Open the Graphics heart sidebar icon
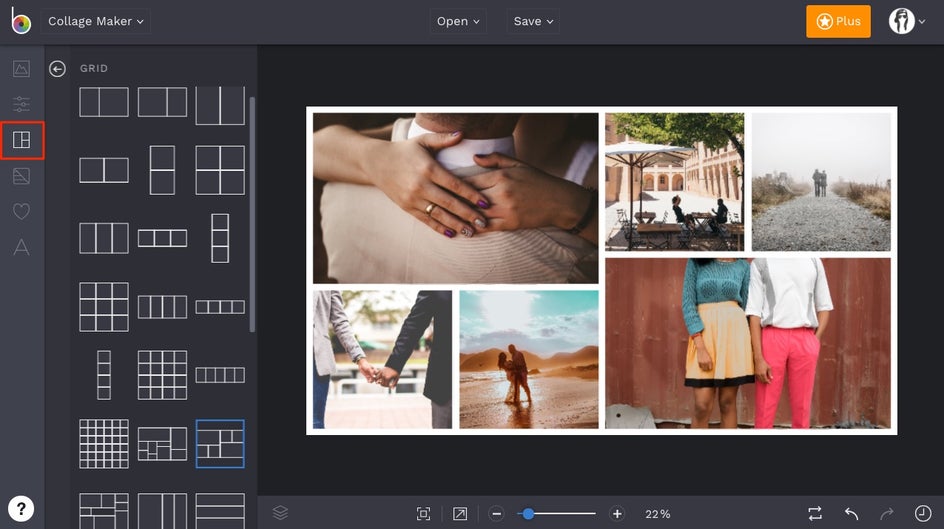 point(21,212)
